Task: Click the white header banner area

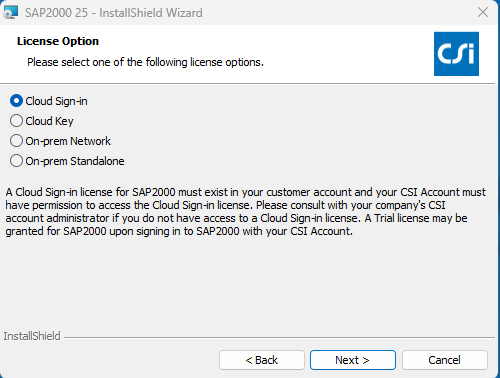Action: 247,54
